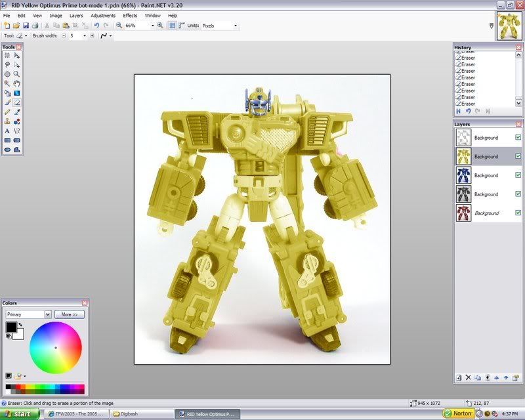
Task: Open the Image menu
Action: (56, 15)
